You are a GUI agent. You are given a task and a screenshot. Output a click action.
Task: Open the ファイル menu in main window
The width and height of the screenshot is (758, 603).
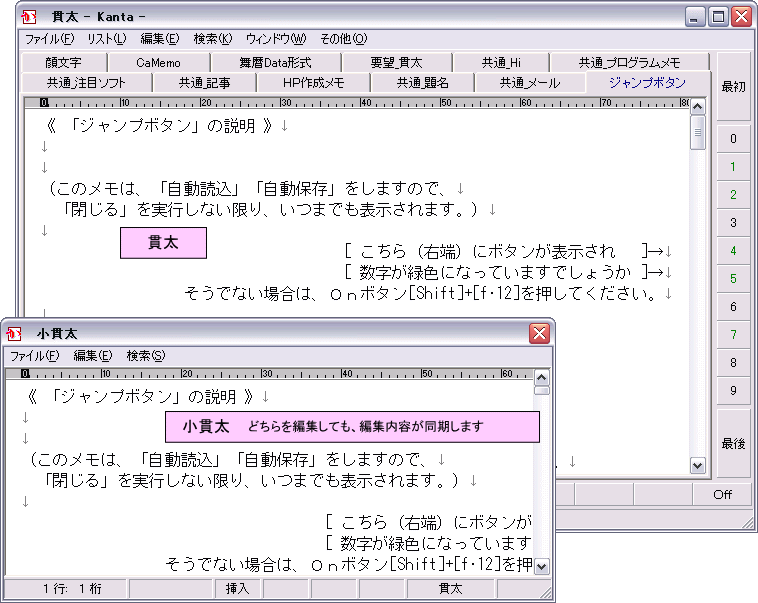[49, 39]
